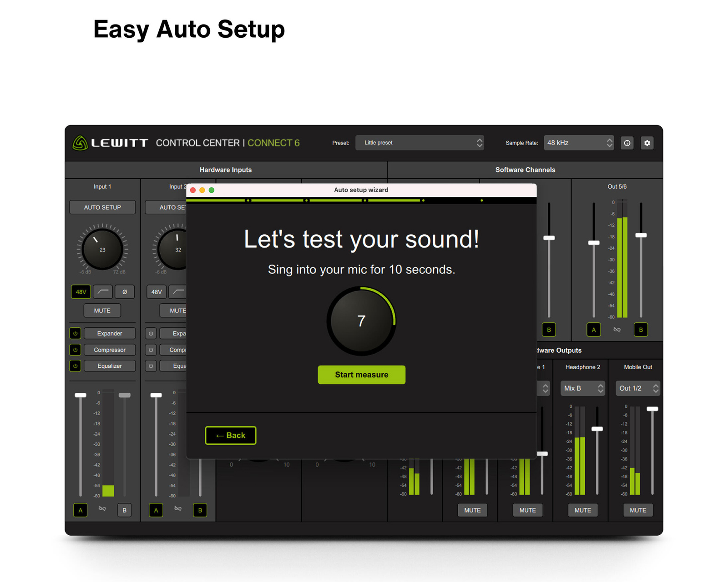Toggle Input 1 Expander power icon
Viewport: 728px width, 582px height.
[76, 333]
